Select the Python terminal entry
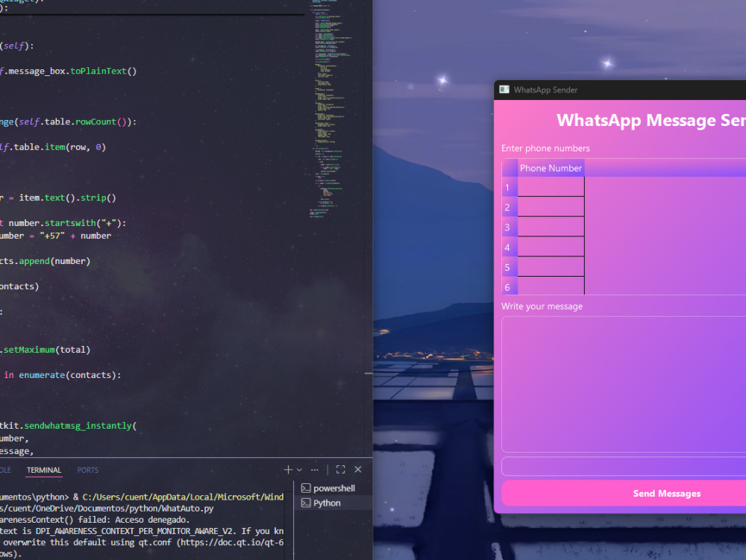Screen dimensions: 746x560 click(x=333, y=503)
